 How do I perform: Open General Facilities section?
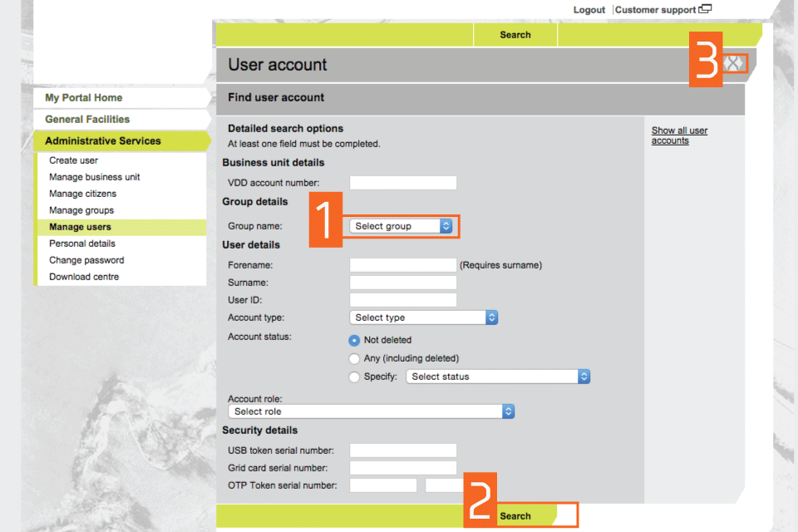click(87, 120)
